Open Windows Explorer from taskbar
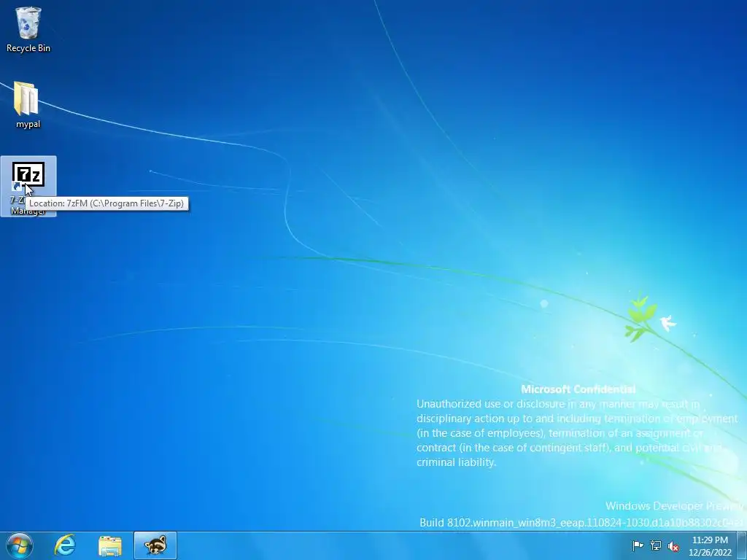 point(110,545)
